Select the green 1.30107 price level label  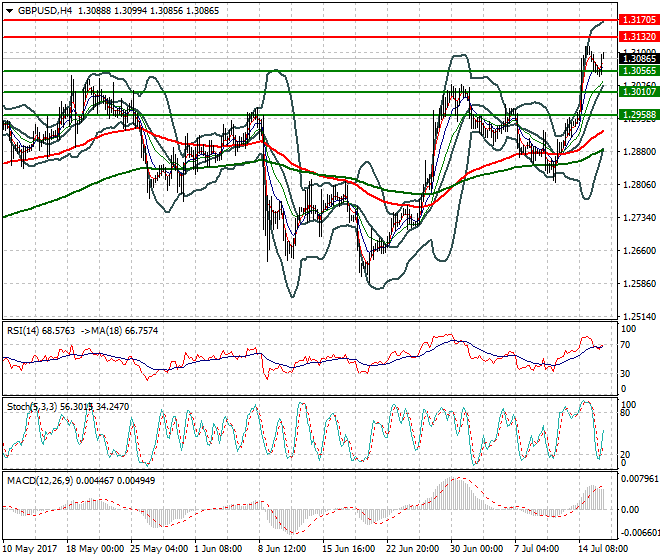639,92
